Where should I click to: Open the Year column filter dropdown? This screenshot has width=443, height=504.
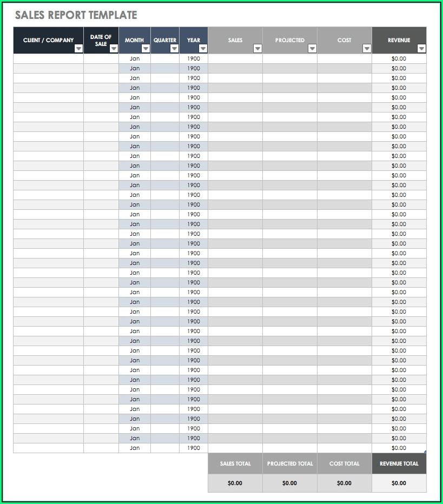coord(203,49)
